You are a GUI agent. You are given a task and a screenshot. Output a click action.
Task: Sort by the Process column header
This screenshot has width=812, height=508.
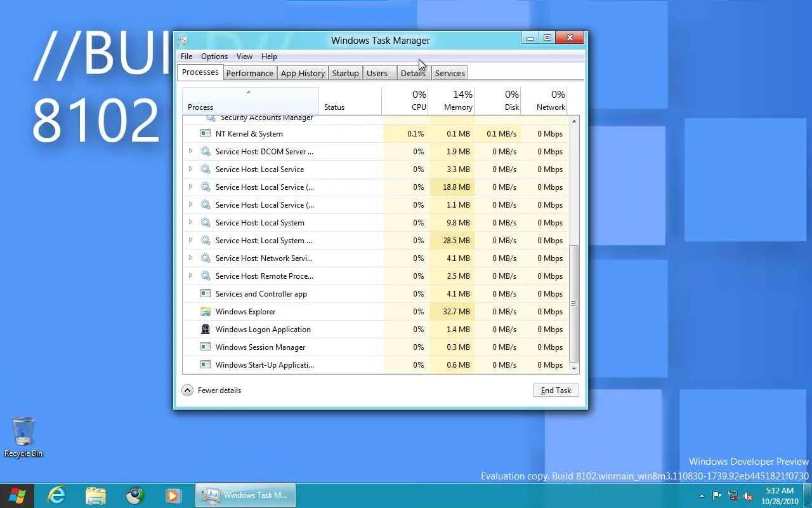point(250,100)
